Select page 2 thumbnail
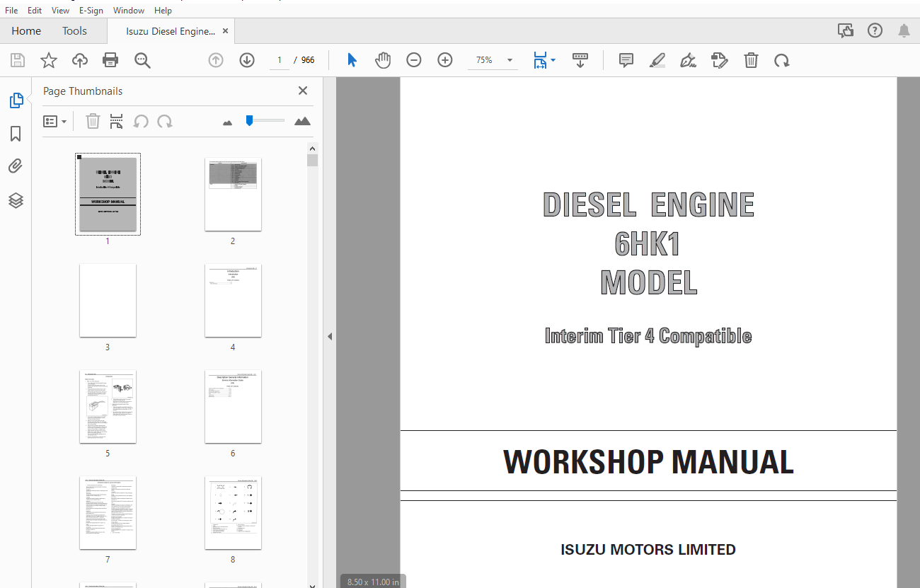 pyautogui.click(x=233, y=194)
